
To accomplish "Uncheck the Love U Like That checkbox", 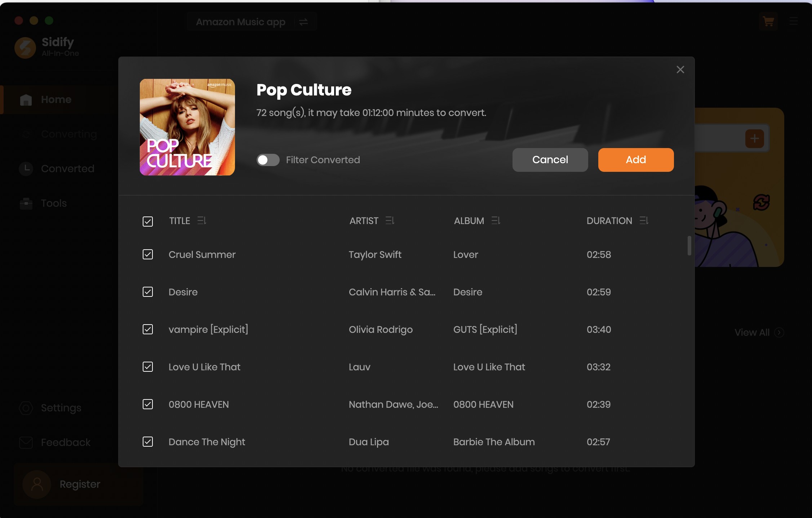I will 148,367.
